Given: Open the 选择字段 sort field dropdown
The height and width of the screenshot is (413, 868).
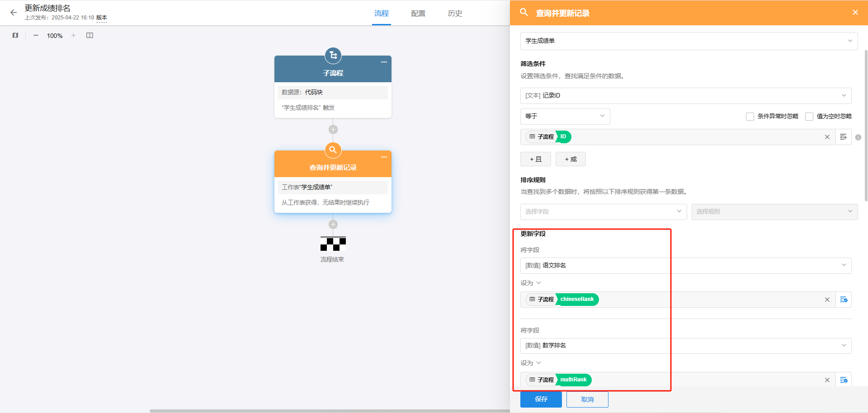Looking at the screenshot, I should tap(604, 212).
